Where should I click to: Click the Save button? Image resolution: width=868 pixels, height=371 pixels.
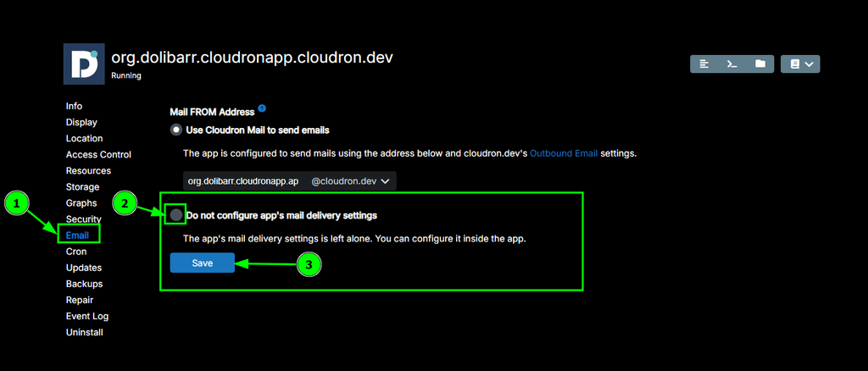[x=202, y=263]
